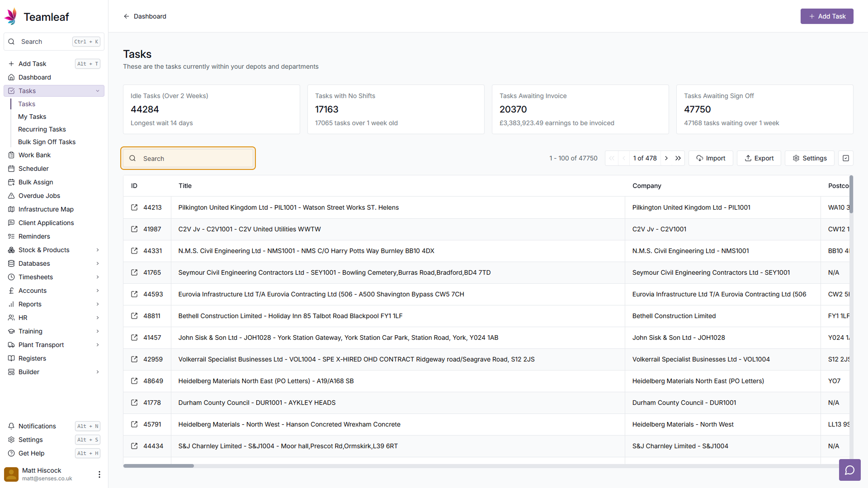The height and width of the screenshot is (488, 868).
Task: Open Scheduler from sidebar
Action: tap(54, 169)
